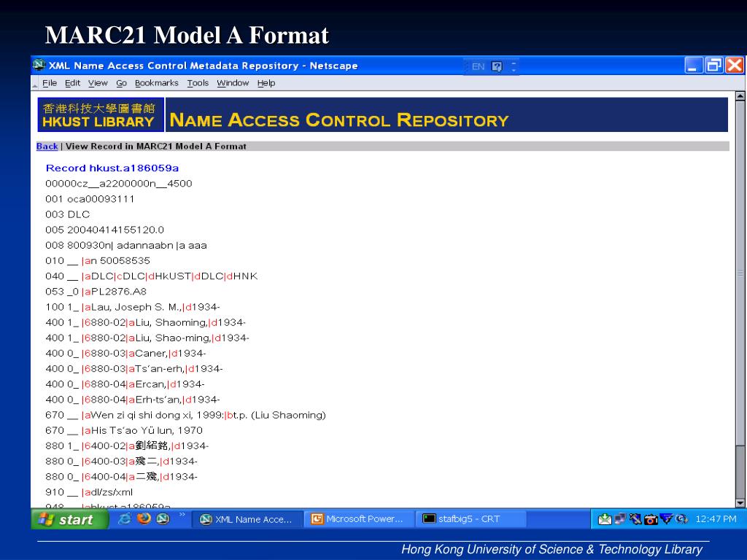Click the 880 6400-03 line
The image size is (747, 560).
[x=122, y=462]
